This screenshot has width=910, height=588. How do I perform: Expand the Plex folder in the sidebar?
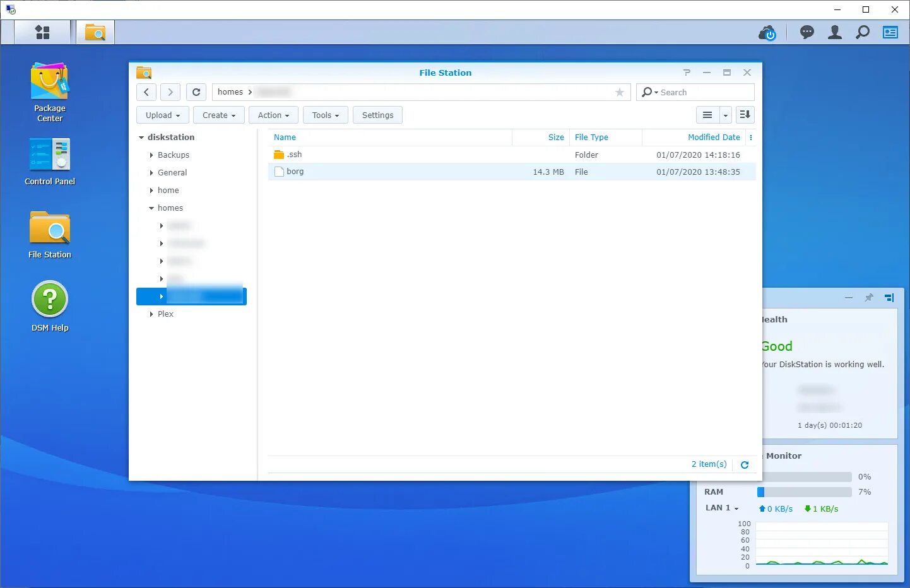150,314
